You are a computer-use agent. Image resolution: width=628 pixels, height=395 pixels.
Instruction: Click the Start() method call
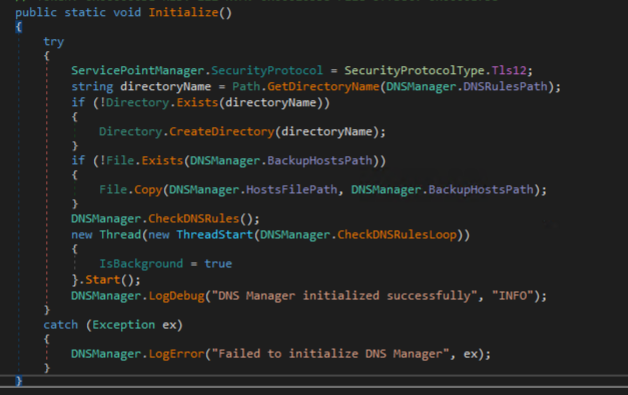[x=103, y=280]
